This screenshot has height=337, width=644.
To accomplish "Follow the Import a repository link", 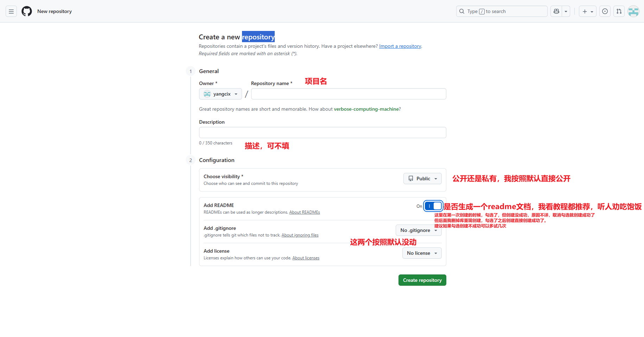I will pyautogui.click(x=400, y=46).
